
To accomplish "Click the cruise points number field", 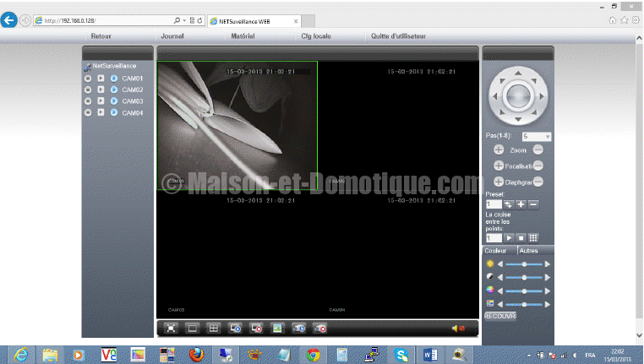I will click(x=494, y=238).
